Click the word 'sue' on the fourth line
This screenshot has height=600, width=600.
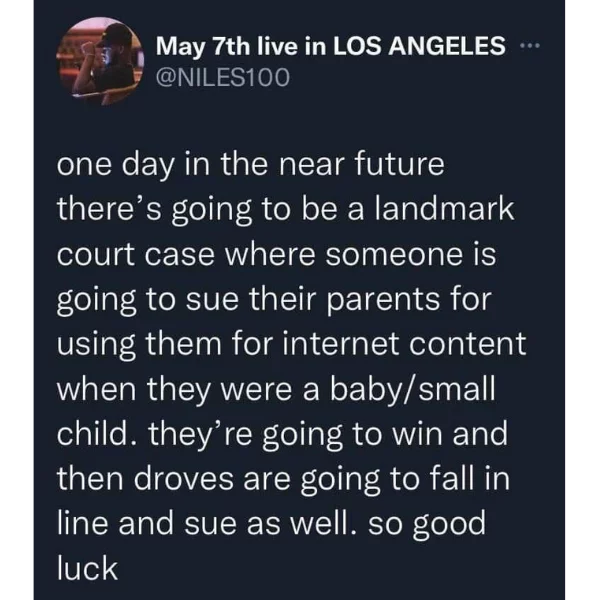click(x=212, y=300)
